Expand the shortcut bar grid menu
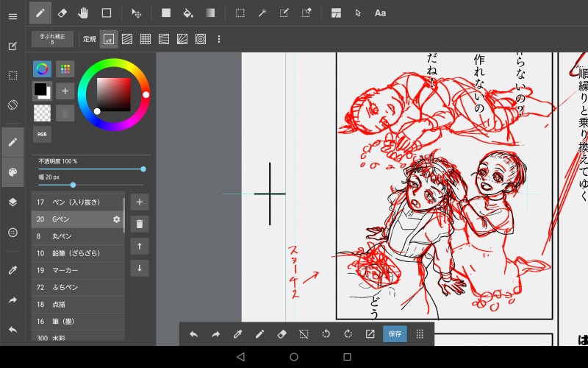The height and width of the screenshot is (368, 588). 420,333
